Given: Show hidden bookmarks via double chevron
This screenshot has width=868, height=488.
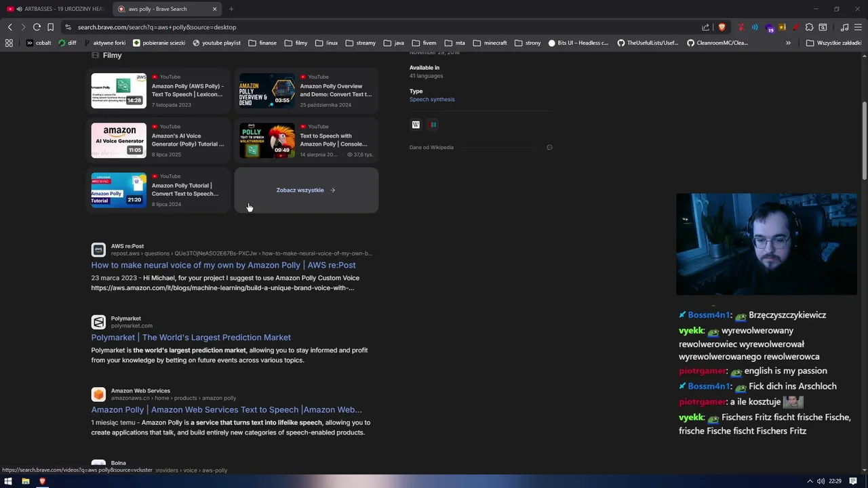Looking at the screenshot, I should (788, 43).
